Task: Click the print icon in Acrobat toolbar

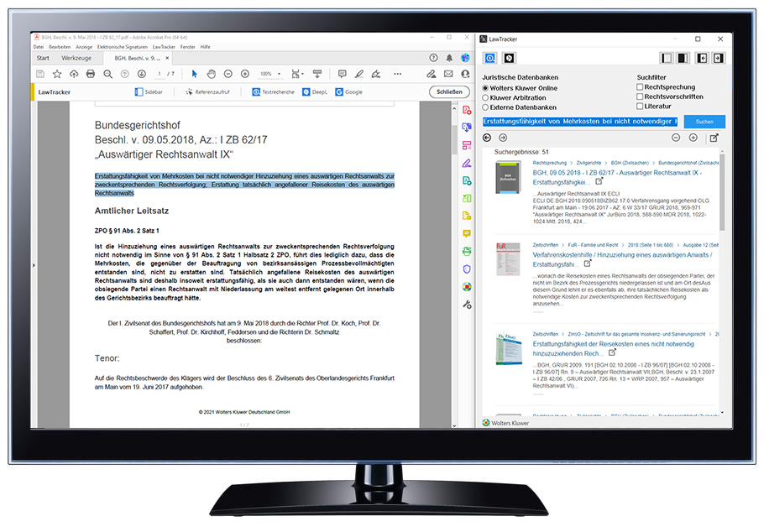Action: click(x=91, y=74)
